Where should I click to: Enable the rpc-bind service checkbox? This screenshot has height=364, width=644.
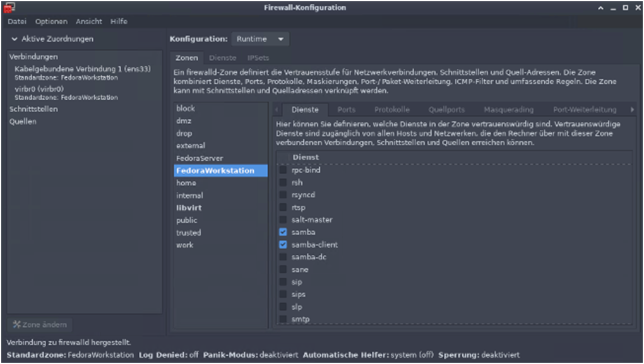[283, 170]
